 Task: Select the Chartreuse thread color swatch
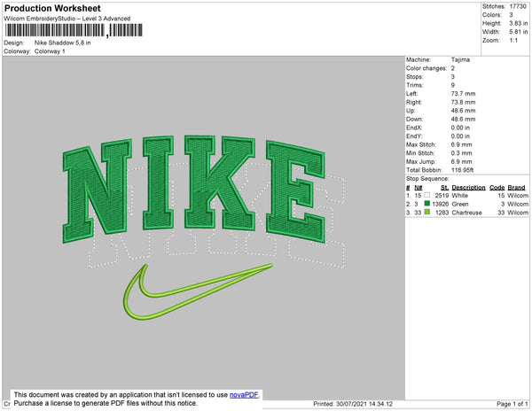coord(427,212)
